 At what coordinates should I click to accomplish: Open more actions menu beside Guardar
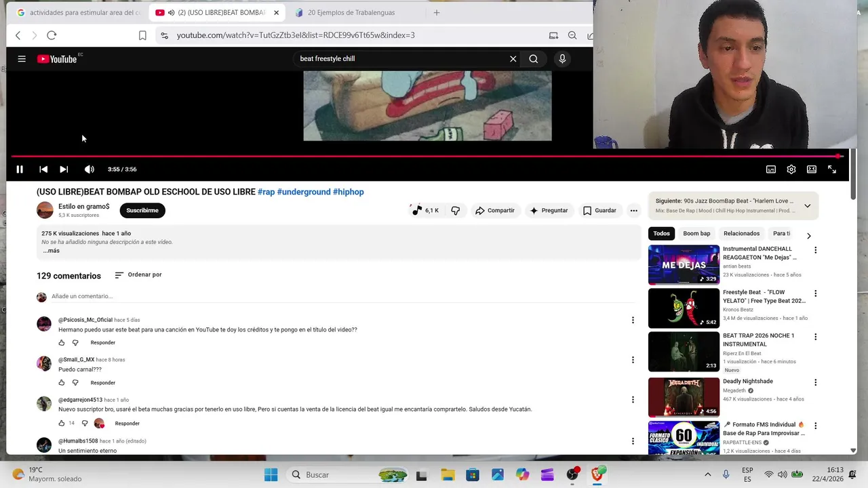pyautogui.click(x=633, y=210)
